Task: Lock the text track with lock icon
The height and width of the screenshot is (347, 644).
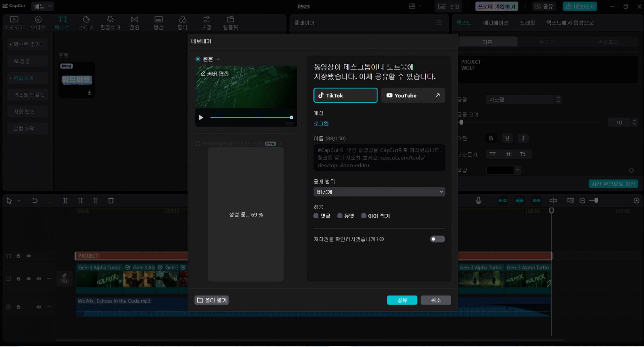Action: tap(19, 256)
